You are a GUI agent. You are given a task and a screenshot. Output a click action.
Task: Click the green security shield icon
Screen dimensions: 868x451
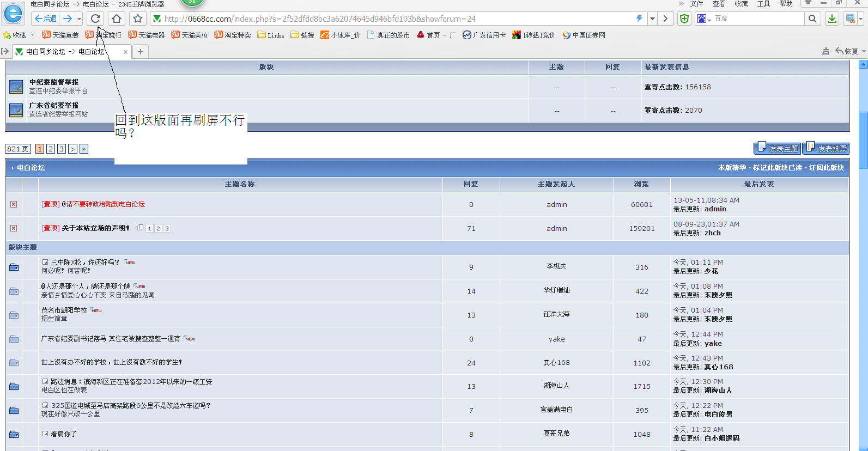(x=684, y=19)
